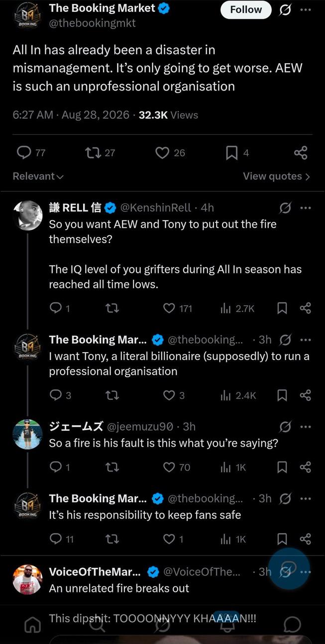This screenshot has width=325, height=644.
Task: Open Messages tab in bottom navigation
Action: pos(293,624)
